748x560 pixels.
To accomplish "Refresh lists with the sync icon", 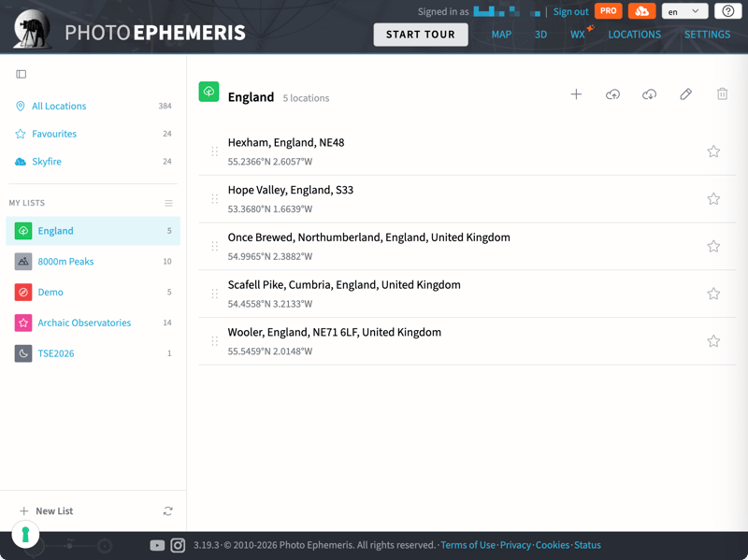I will tap(168, 510).
